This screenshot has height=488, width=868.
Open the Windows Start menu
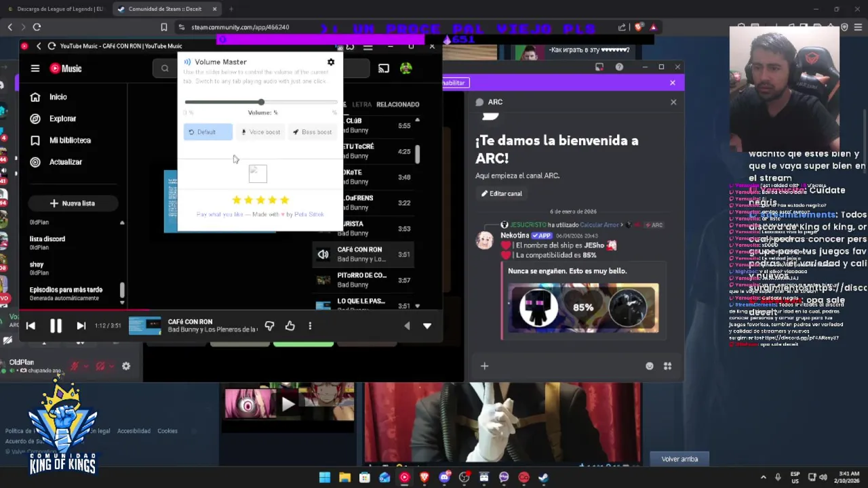point(325,477)
